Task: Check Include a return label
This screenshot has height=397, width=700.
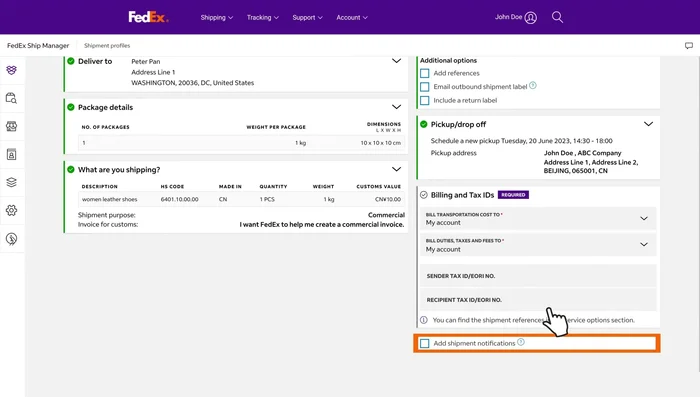Action: click(x=425, y=100)
